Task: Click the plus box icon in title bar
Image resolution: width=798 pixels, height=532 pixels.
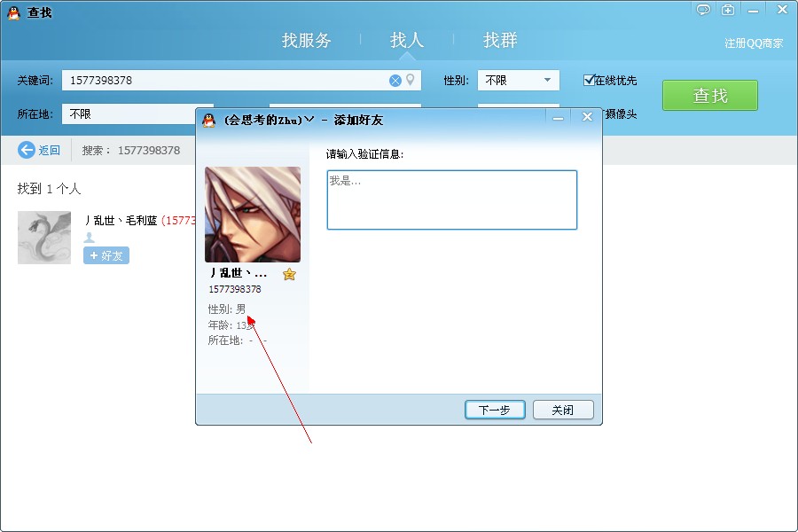Action: coord(728,10)
